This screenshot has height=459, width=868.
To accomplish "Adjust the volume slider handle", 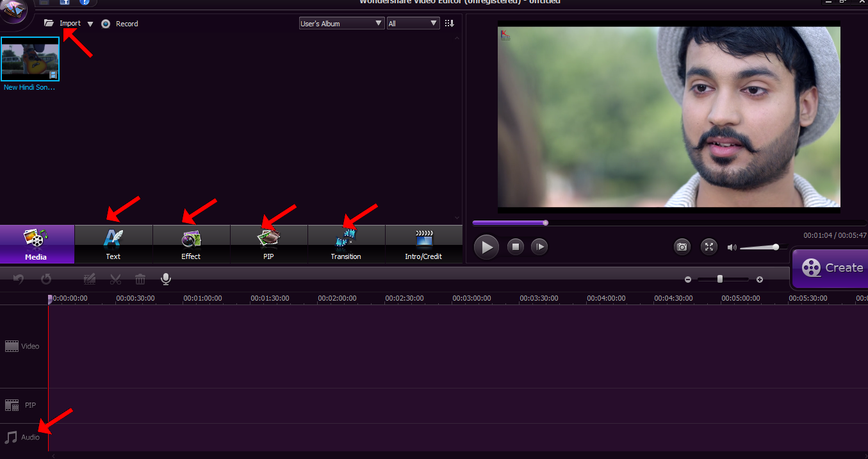I will pos(776,247).
